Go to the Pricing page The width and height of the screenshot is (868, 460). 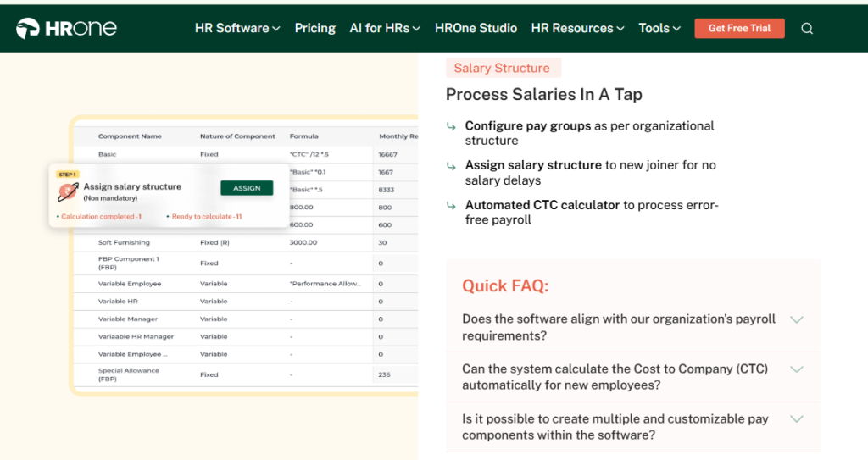click(x=315, y=28)
